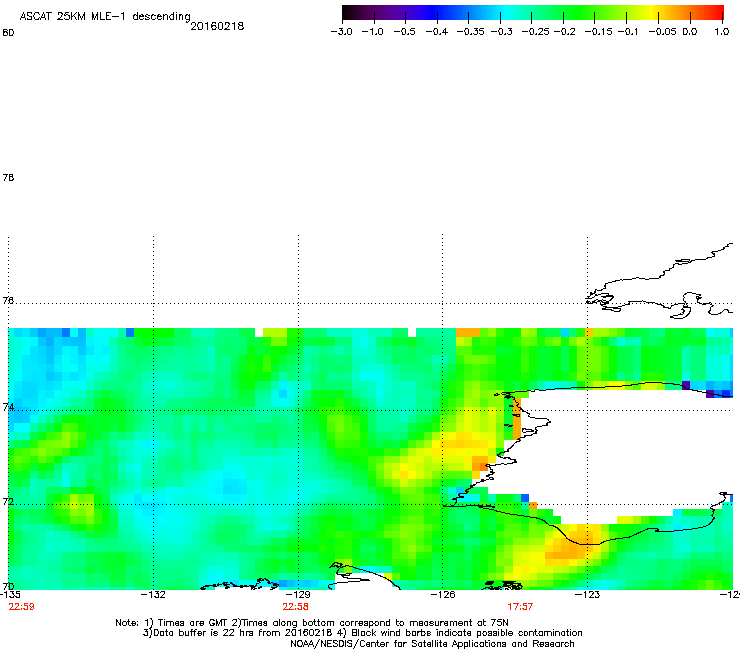Select the '0.0' color bar label
The height and width of the screenshot is (650, 740).
[690, 32]
